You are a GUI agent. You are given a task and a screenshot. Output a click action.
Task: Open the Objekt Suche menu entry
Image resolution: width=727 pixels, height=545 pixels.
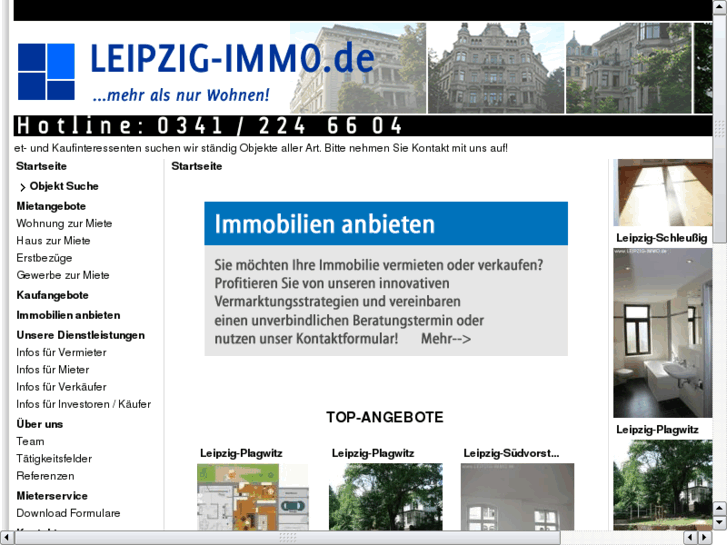click(x=64, y=186)
